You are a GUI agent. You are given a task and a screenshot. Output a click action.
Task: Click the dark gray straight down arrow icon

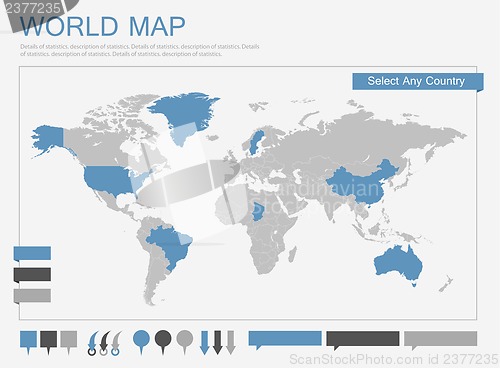[x=218, y=342]
